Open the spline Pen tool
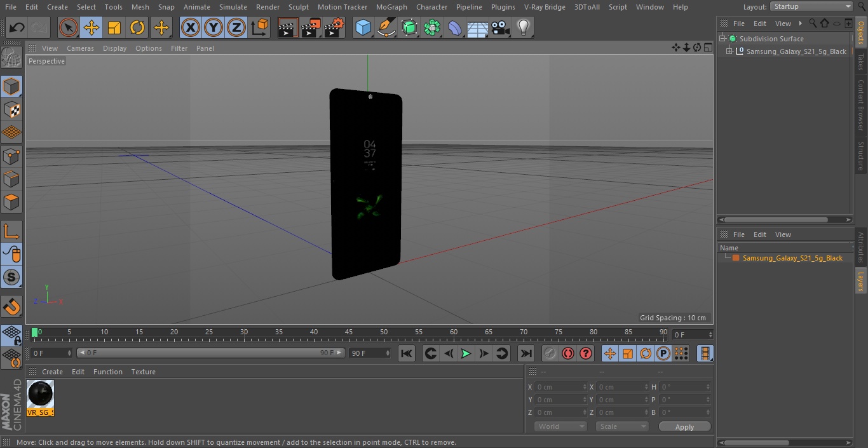 (x=386, y=27)
